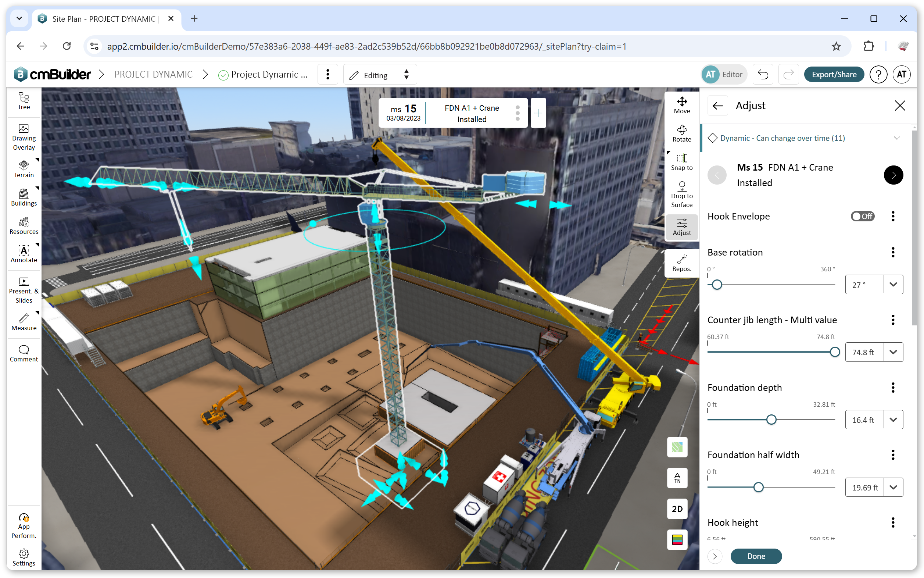Open the Drawing Overlay tool
The height and width of the screenshot is (578, 924).
tap(24, 137)
